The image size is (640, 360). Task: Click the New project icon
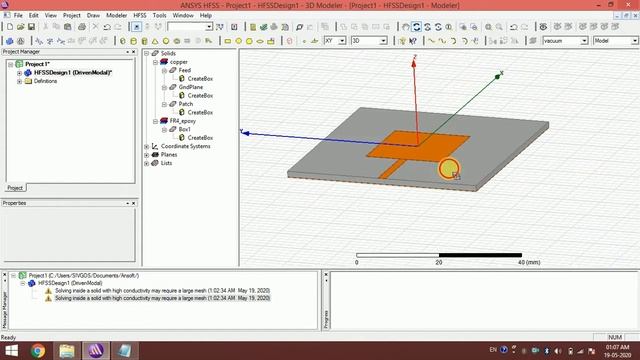click(x=10, y=27)
